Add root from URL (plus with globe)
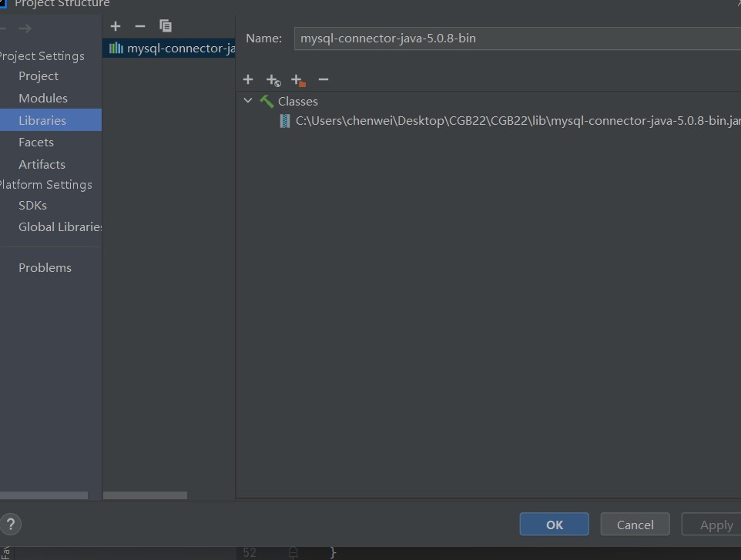Image resolution: width=741 pixels, height=560 pixels. coord(273,80)
